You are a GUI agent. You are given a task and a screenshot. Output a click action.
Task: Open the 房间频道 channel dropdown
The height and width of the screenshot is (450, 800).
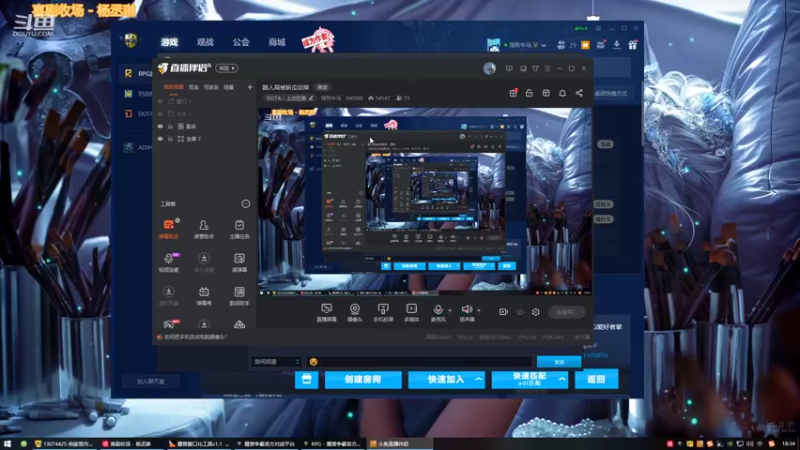276,362
